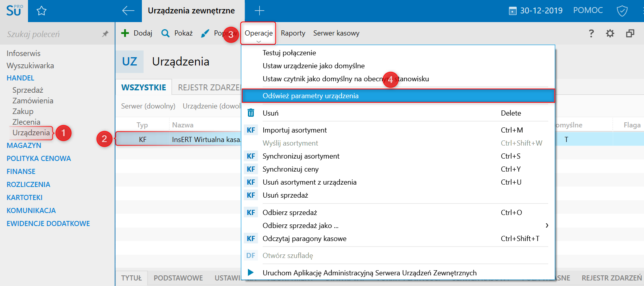Switch to WSZYSTKIE tab

click(144, 88)
